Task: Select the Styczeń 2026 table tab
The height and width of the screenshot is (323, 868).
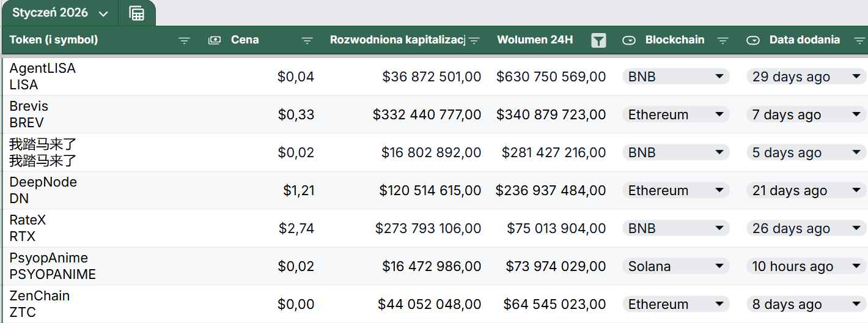Action: [51, 13]
